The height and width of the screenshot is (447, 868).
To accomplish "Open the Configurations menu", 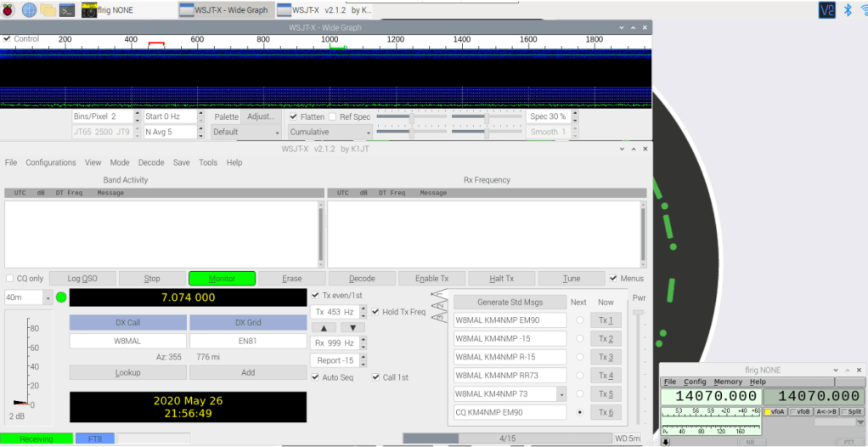I will [51, 162].
